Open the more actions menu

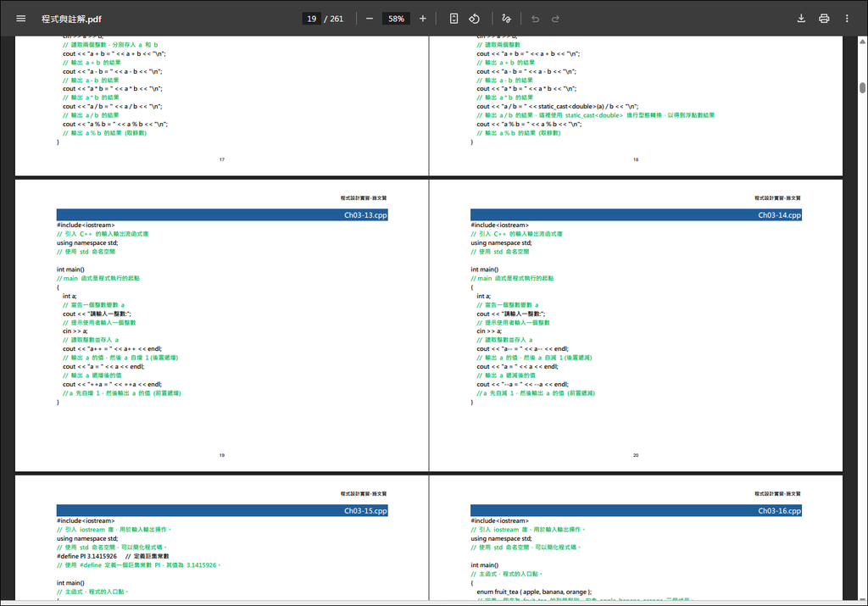[x=847, y=19]
